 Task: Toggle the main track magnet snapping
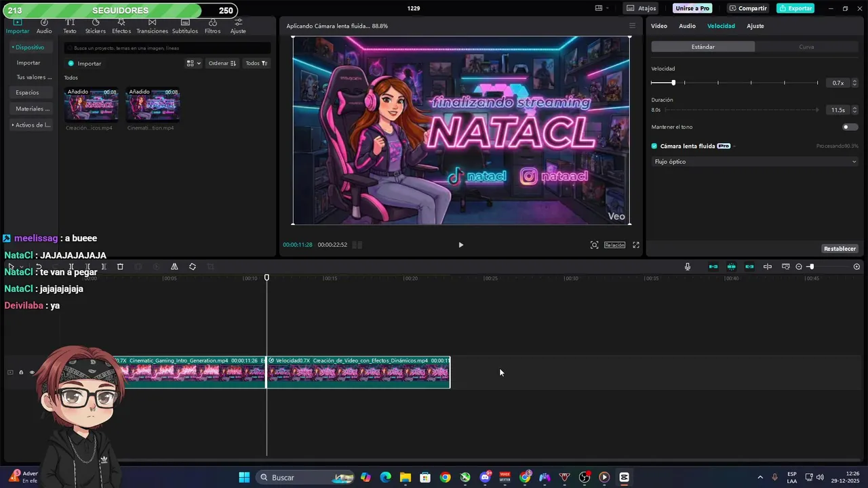(713, 267)
